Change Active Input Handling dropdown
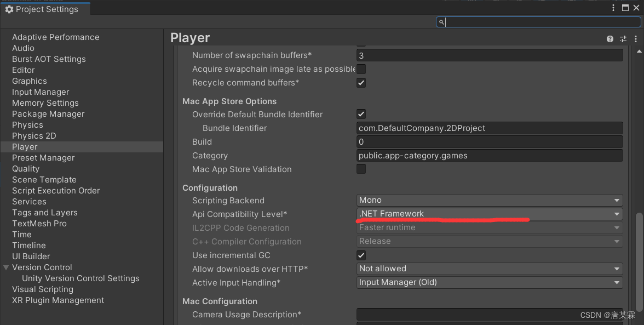 click(x=489, y=282)
